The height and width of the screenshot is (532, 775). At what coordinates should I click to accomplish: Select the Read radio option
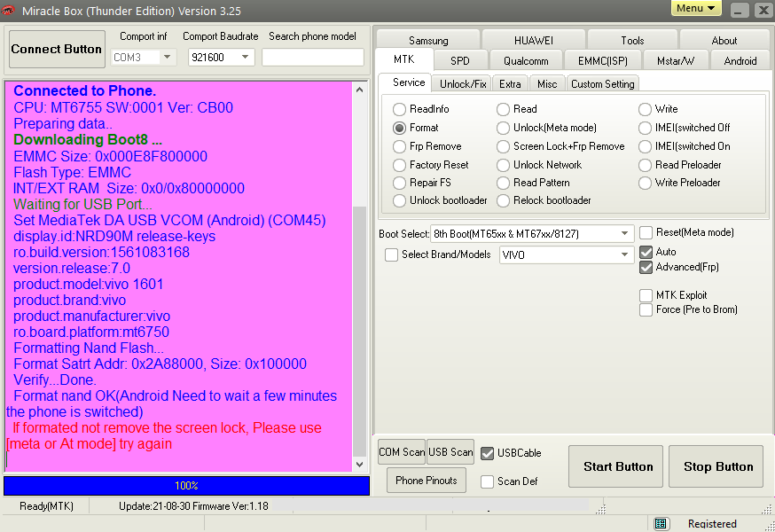[503, 109]
